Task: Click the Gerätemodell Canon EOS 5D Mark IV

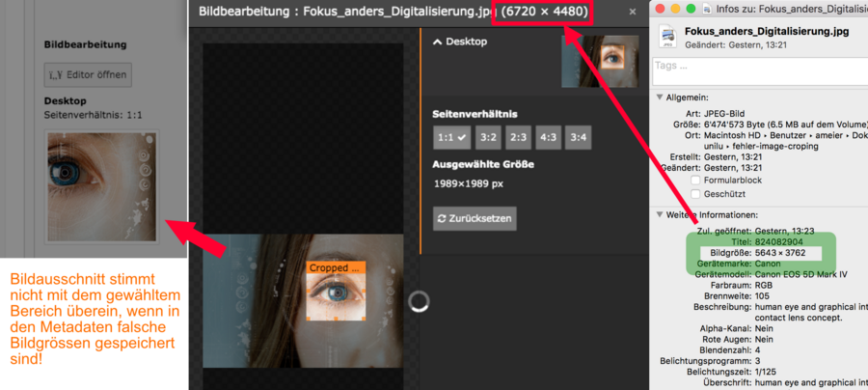Action: tap(803, 274)
